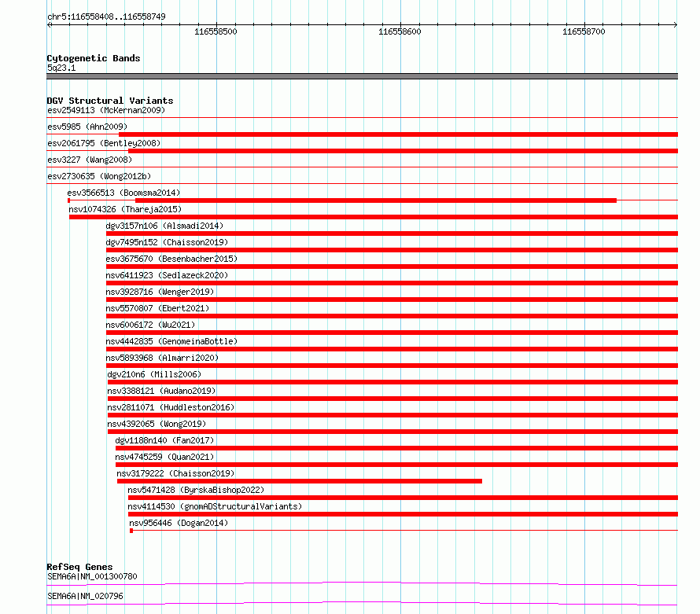
Task: Open variant nsv5471428 (ByrskaBishop2022)
Action: point(196,490)
